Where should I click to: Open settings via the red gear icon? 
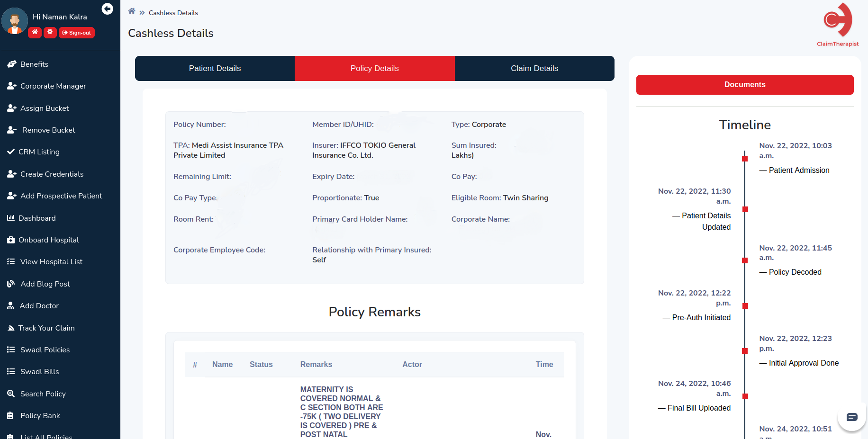click(50, 33)
